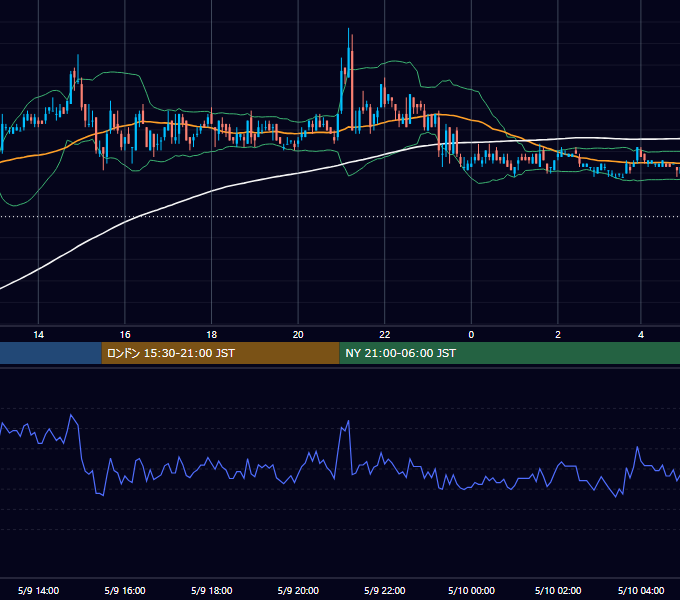Screen dimensions: 680x600
Task: Click the hour label 18 on price chart axis
Action: click(212, 335)
